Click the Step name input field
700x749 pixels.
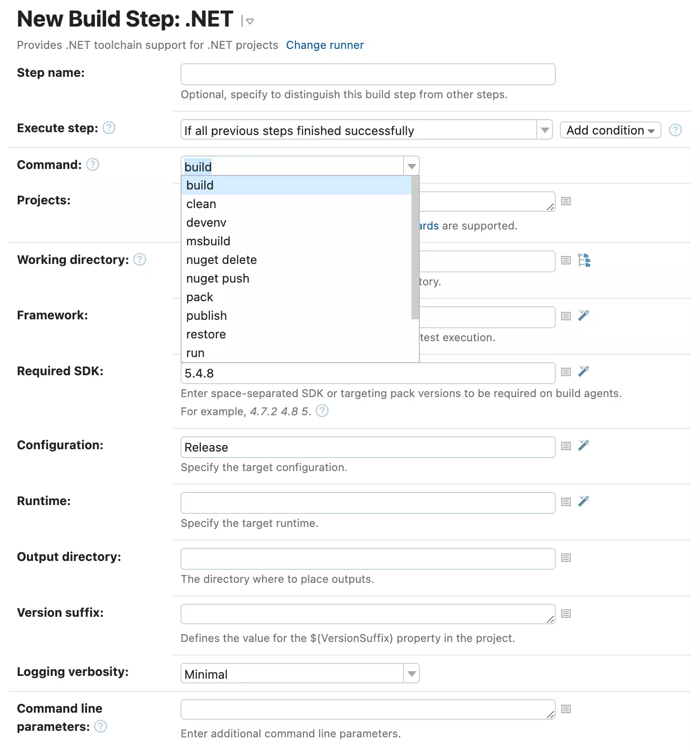coord(367,74)
